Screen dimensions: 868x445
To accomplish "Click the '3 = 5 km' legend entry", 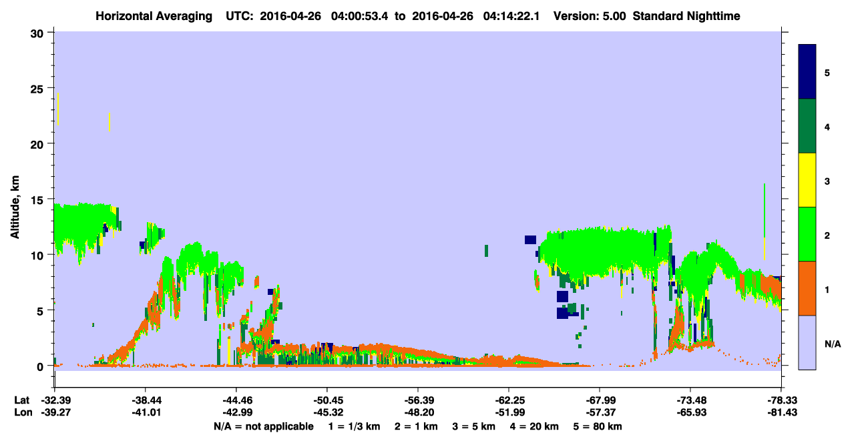I will pyautogui.click(x=473, y=426).
